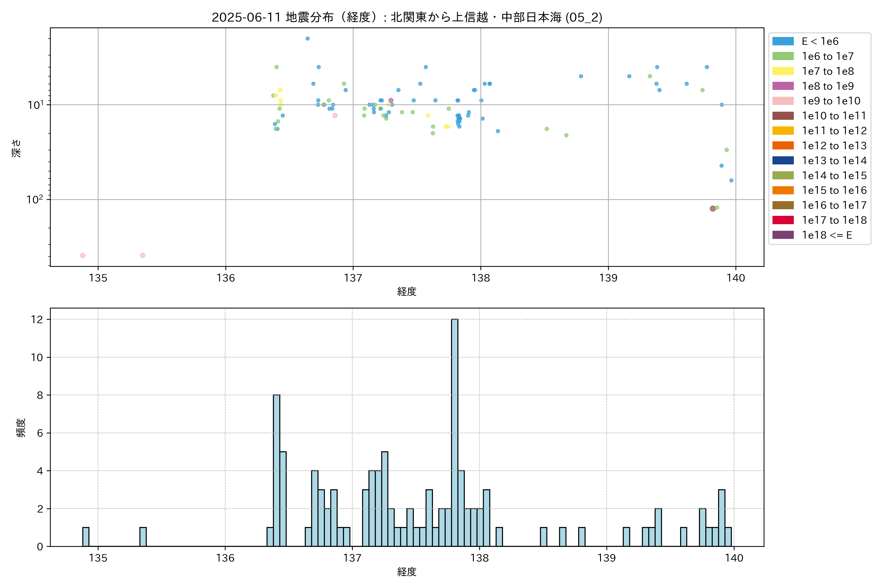Click the 経度 label under scatter plot
The width and height of the screenshot is (882, 588).
(x=407, y=291)
